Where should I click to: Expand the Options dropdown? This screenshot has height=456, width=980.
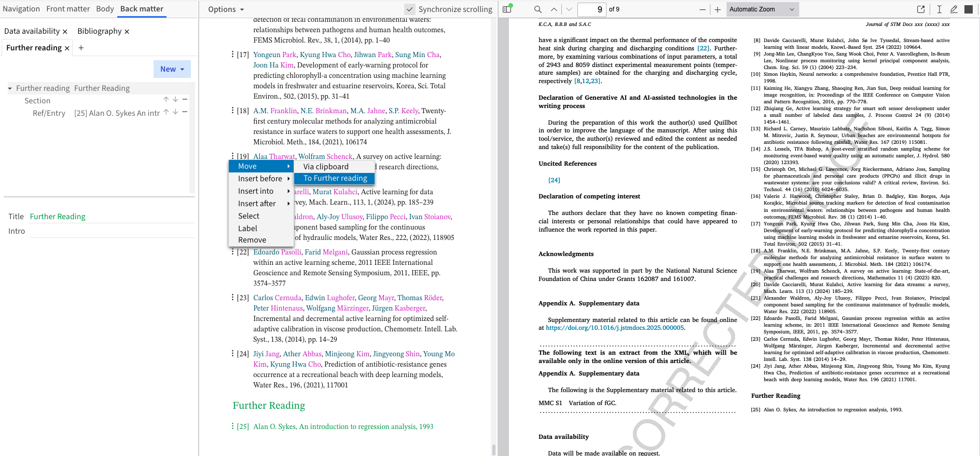[226, 9]
